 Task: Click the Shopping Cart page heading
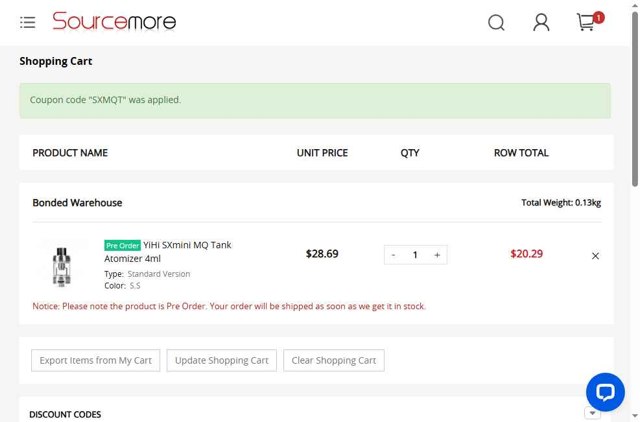click(x=56, y=61)
